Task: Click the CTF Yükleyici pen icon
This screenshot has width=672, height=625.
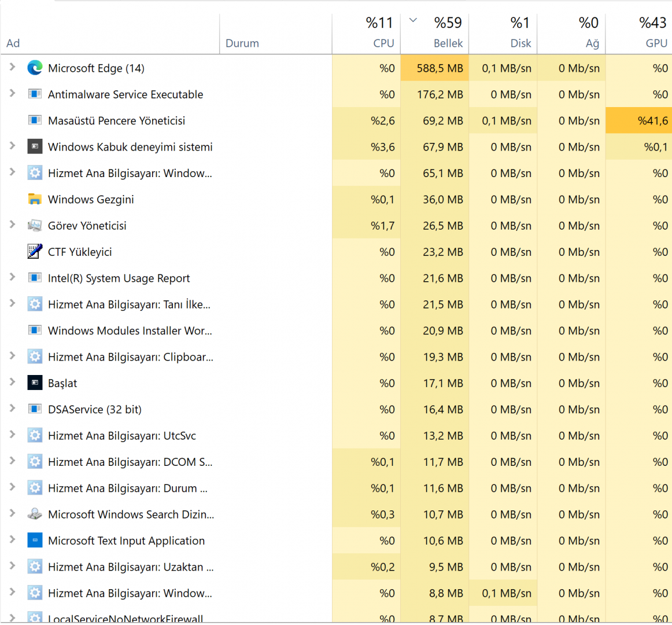Action: [x=35, y=252]
